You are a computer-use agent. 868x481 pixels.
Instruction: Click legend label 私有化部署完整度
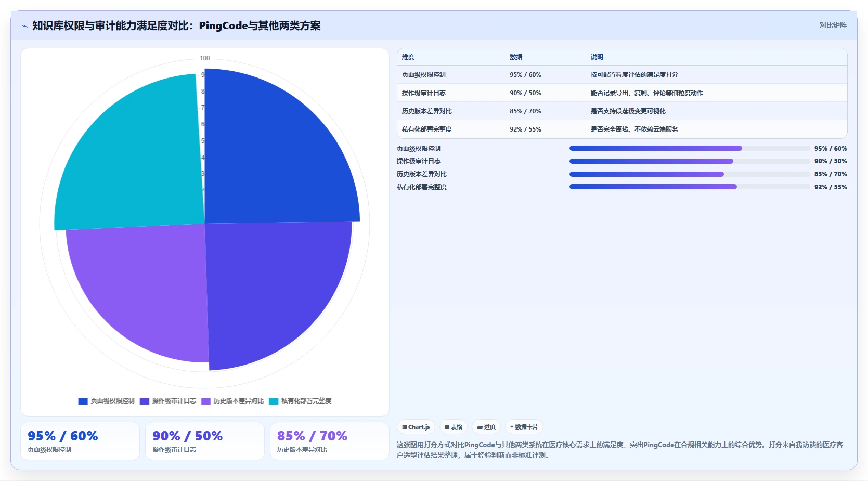306,401
